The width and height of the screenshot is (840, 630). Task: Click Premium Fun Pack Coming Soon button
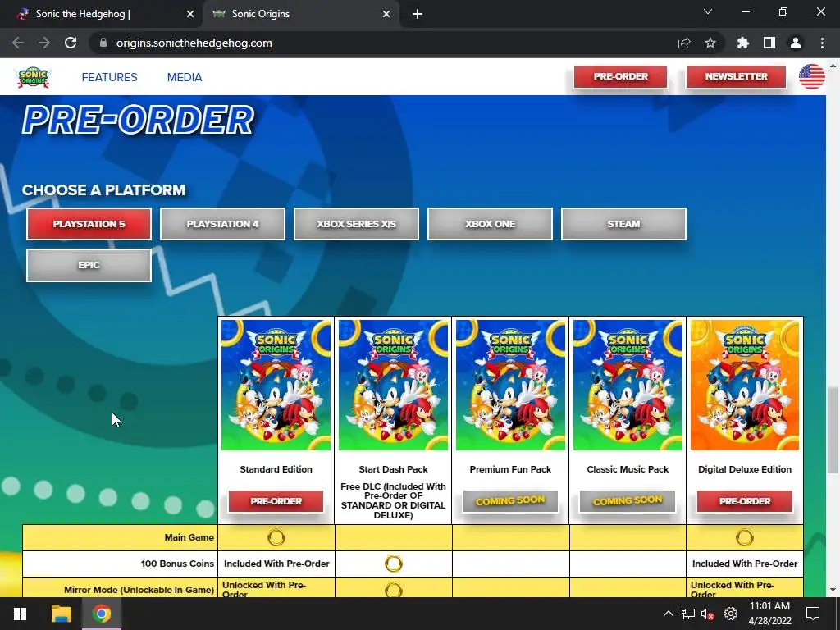(x=510, y=501)
